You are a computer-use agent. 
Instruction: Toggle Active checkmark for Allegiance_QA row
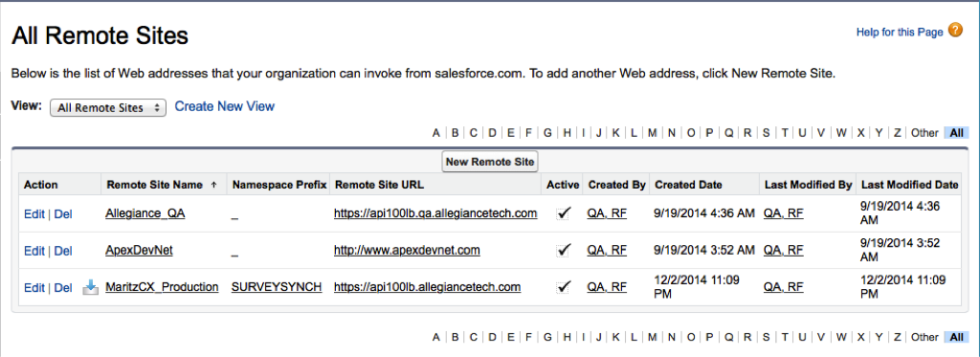coord(564,213)
